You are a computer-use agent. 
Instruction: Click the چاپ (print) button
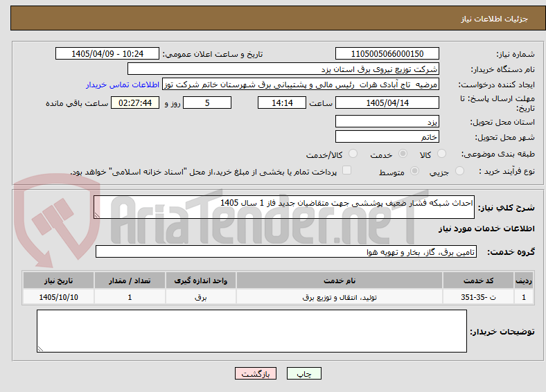pyautogui.click(x=303, y=373)
